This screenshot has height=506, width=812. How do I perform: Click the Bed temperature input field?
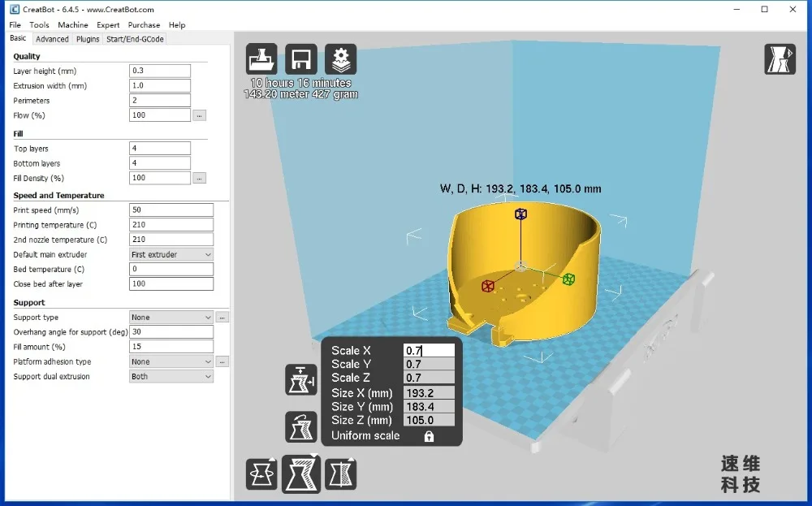pyautogui.click(x=171, y=269)
